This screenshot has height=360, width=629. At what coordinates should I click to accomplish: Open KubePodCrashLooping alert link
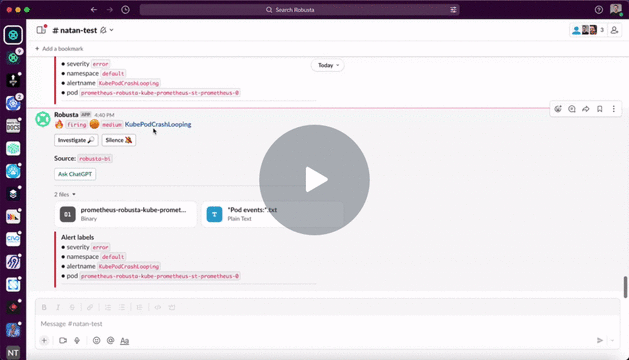tap(158, 124)
